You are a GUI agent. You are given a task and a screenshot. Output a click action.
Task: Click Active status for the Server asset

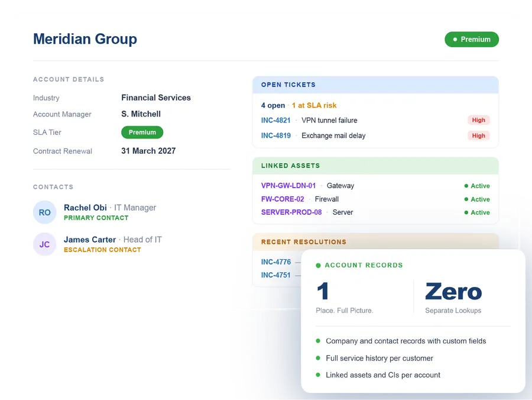pos(476,212)
